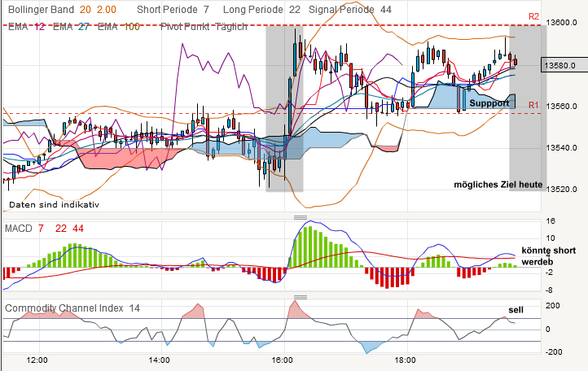Click the EMA 100 legend entry
This screenshot has width=588, height=371.
pyautogui.click(x=119, y=27)
